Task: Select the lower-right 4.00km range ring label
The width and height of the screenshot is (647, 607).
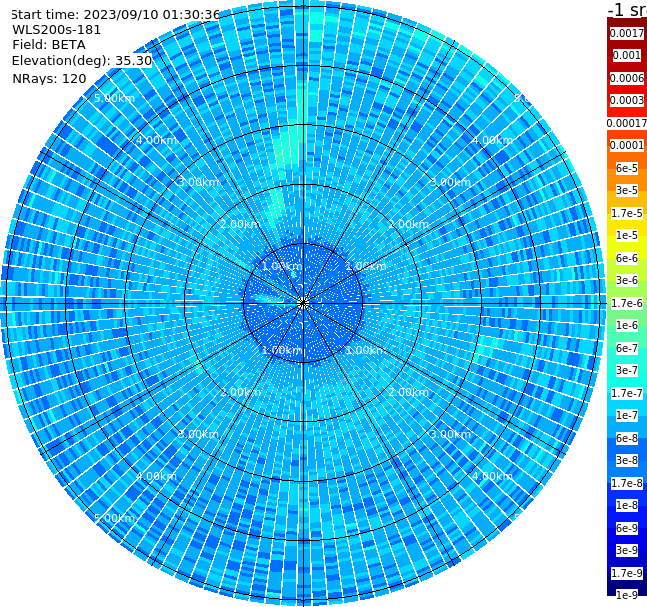Action: coord(492,476)
